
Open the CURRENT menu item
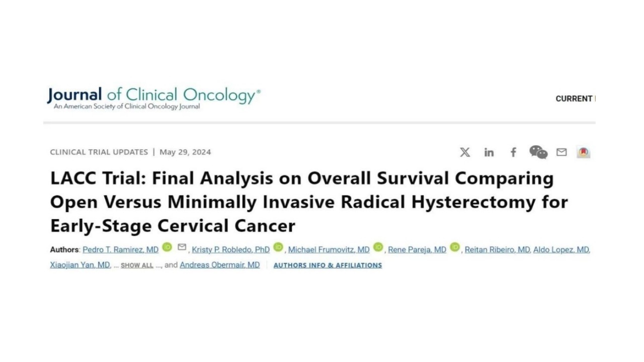click(x=575, y=99)
